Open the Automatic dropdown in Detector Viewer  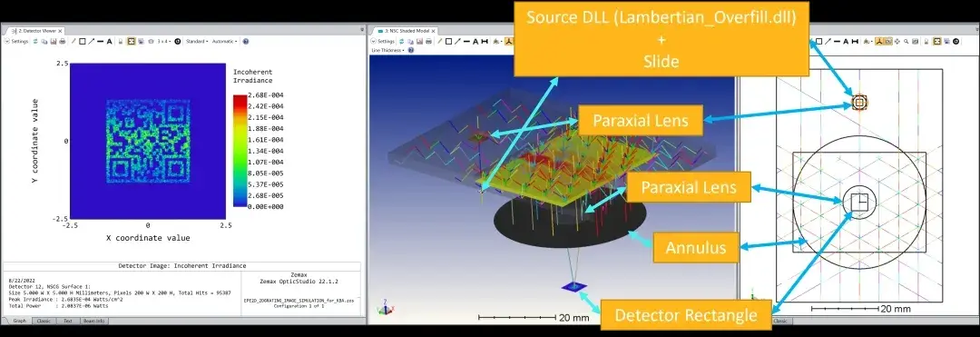(x=224, y=41)
